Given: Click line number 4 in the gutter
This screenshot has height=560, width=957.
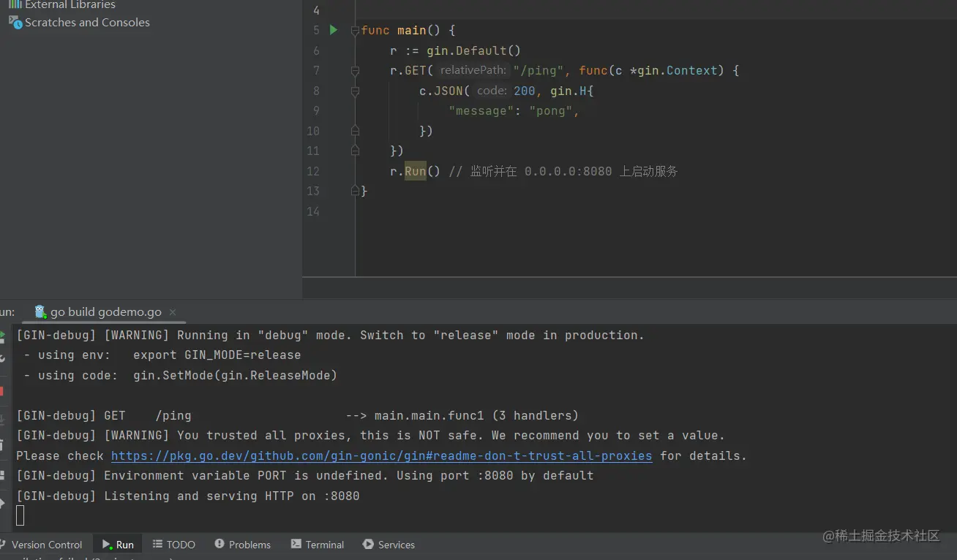Looking at the screenshot, I should pyautogui.click(x=316, y=10).
